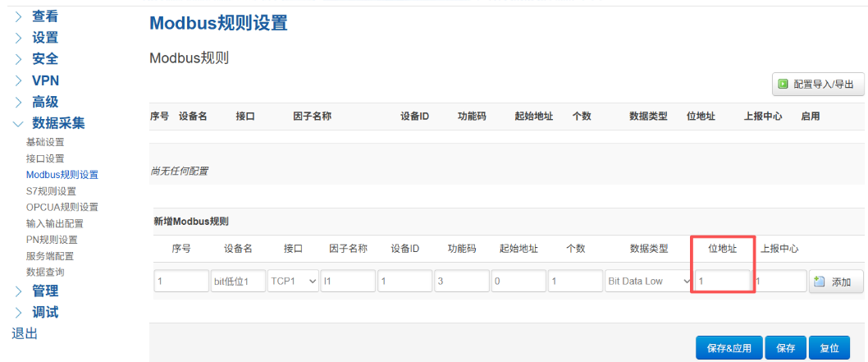Go to the OPCUA规则设置 page

62,207
